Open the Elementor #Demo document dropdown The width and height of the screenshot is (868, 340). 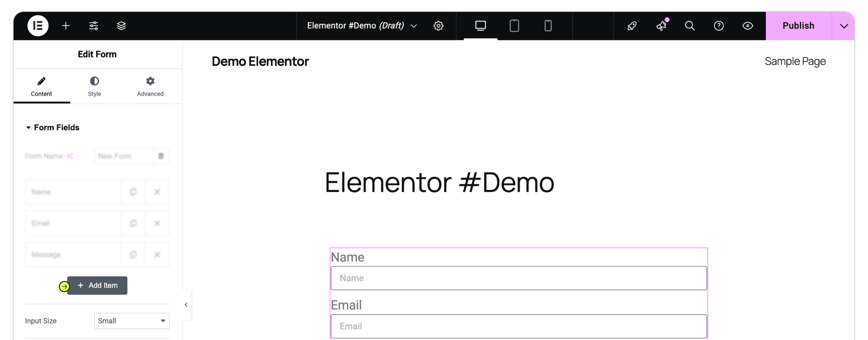[x=362, y=26]
